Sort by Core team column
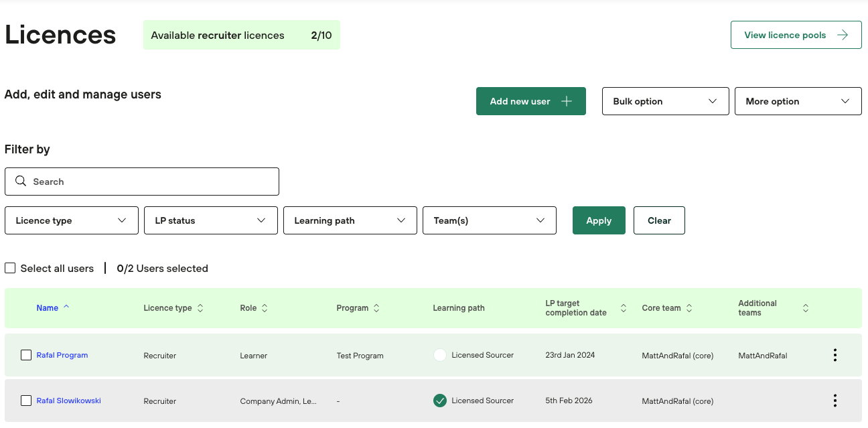Image resolution: width=868 pixels, height=428 pixels. pyautogui.click(x=689, y=308)
